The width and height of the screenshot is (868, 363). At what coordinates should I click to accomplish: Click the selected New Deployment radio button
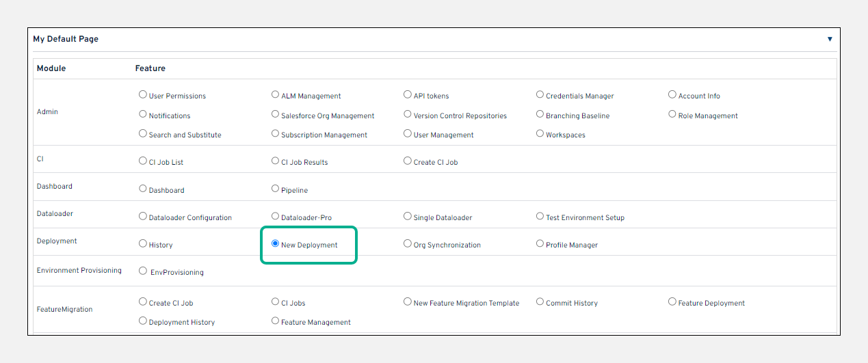click(276, 244)
